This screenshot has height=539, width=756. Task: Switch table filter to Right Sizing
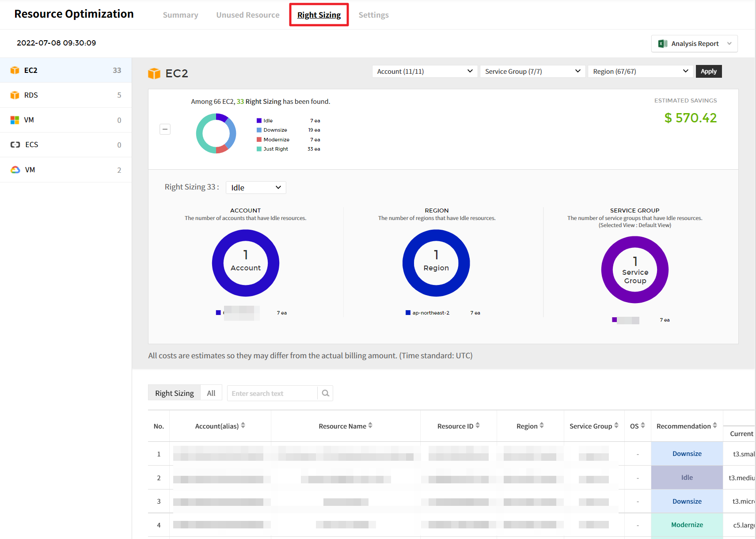tap(174, 393)
